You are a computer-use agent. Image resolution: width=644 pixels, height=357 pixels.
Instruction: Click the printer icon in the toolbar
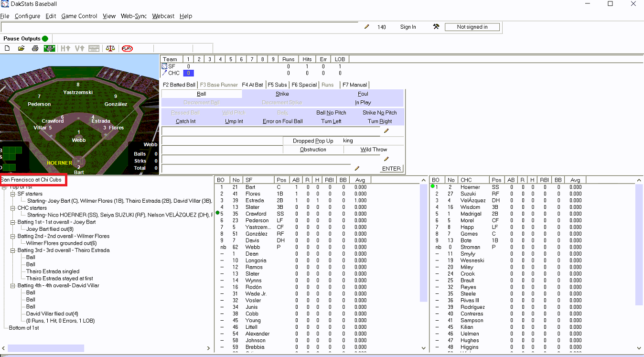35,48
